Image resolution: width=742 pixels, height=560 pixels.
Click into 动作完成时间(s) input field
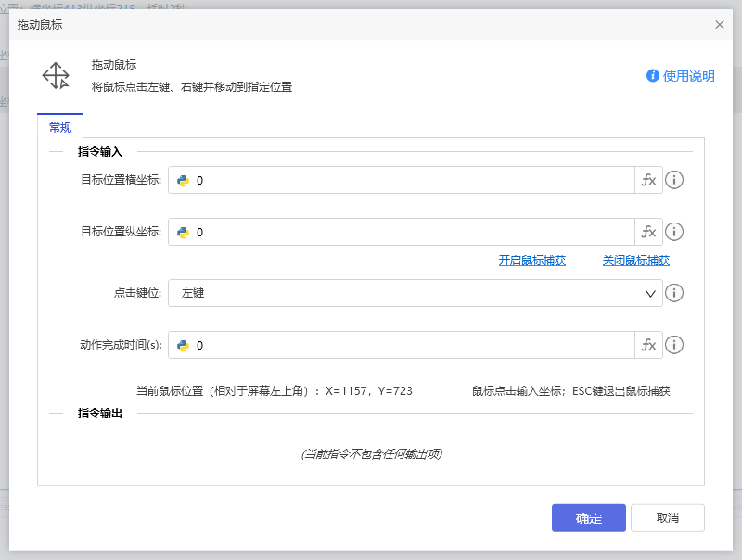(x=408, y=346)
